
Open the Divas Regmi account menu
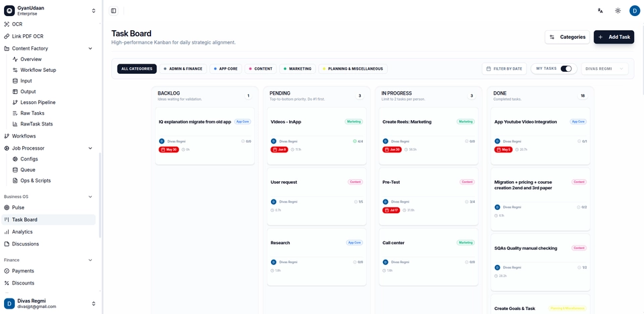coord(50,303)
